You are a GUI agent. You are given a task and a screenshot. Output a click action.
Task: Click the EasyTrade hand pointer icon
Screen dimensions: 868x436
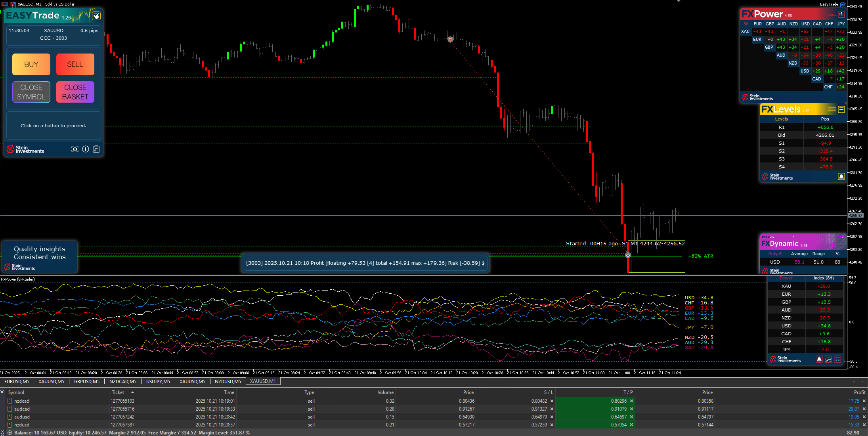(96, 16)
